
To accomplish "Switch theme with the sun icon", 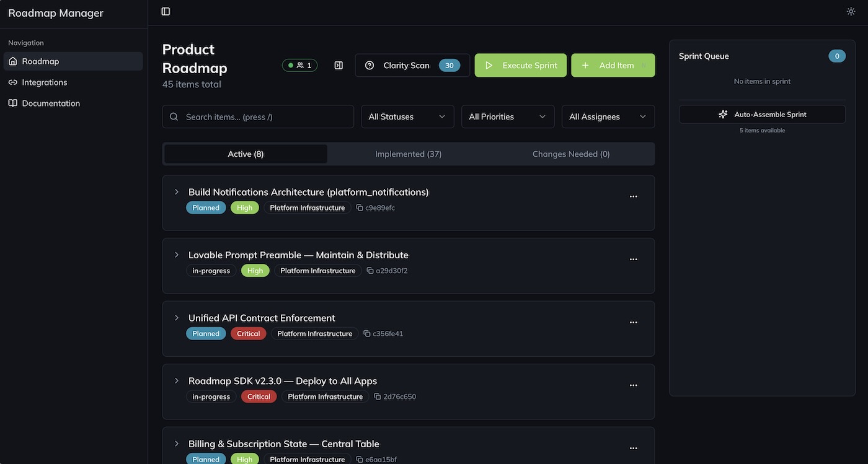I will (x=851, y=11).
